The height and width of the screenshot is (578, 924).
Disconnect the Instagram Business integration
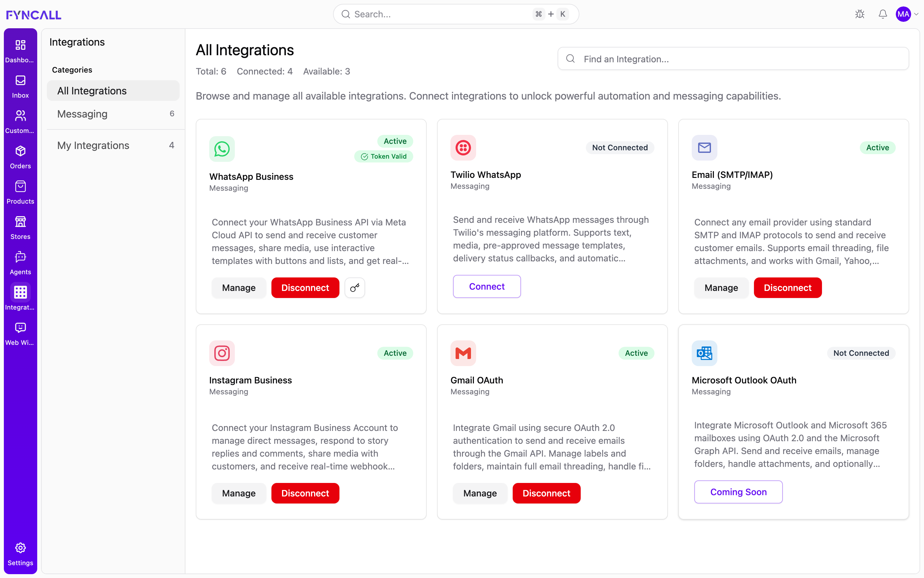[305, 493]
